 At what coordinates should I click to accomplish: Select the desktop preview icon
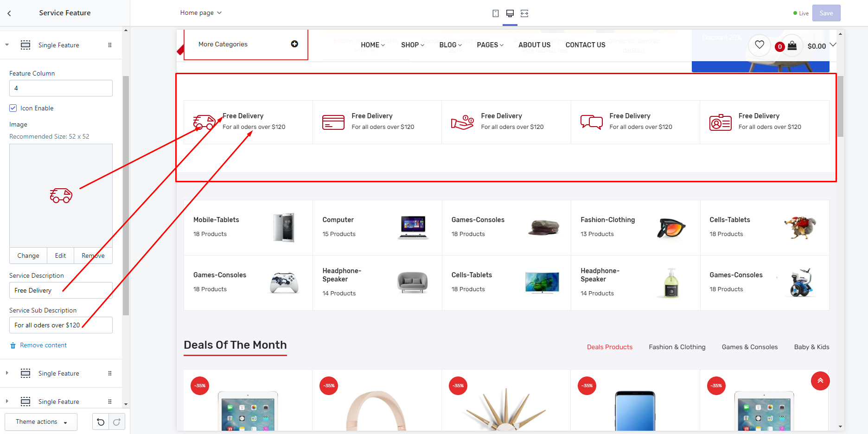coord(510,13)
